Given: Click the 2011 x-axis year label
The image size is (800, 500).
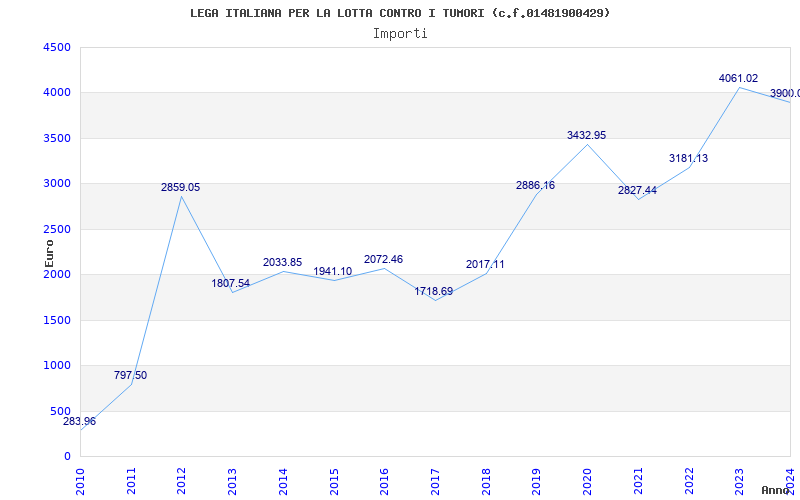Looking at the screenshot, I should (131, 482).
